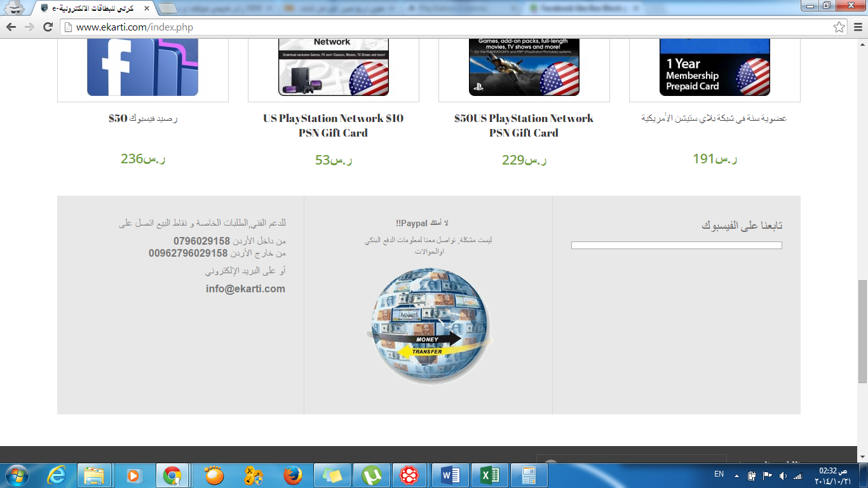Screen dimensions: 868x488
Task: Click the 191 ر.س price
Action: click(x=715, y=159)
